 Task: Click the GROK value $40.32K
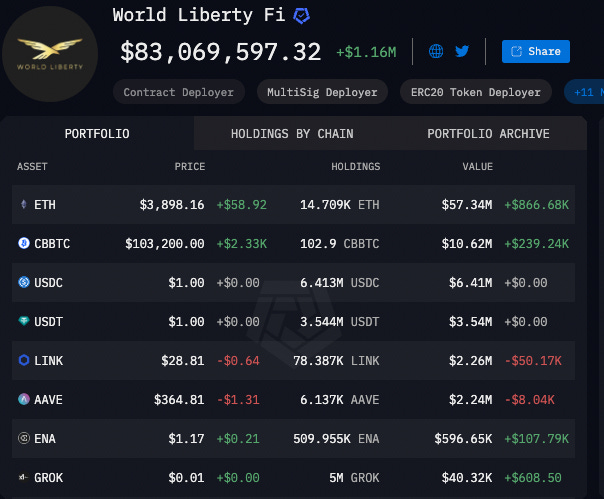tap(467, 477)
